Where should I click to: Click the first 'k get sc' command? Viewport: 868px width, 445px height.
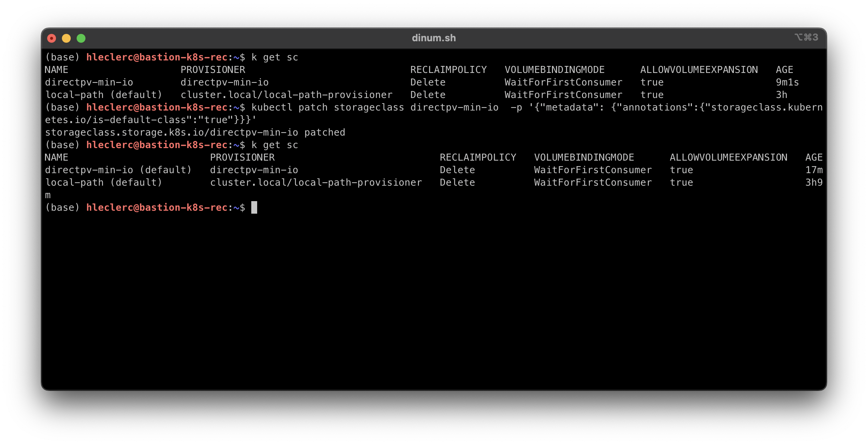274,57
